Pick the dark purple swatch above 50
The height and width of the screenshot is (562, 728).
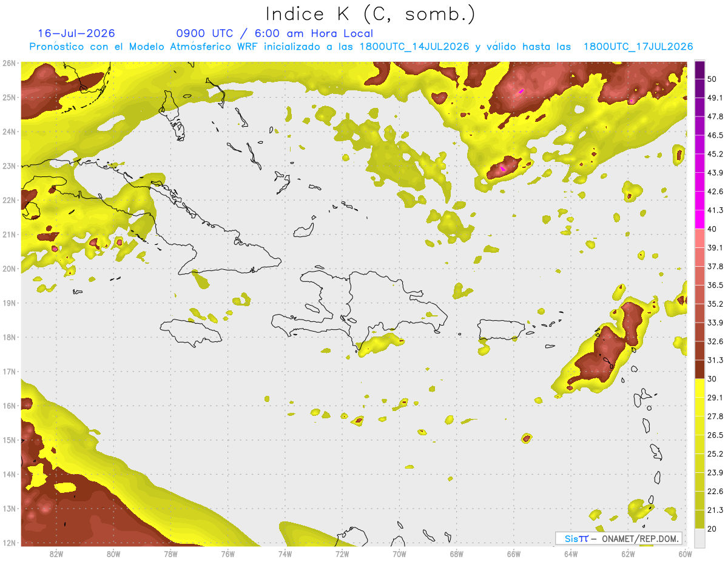pos(699,70)
